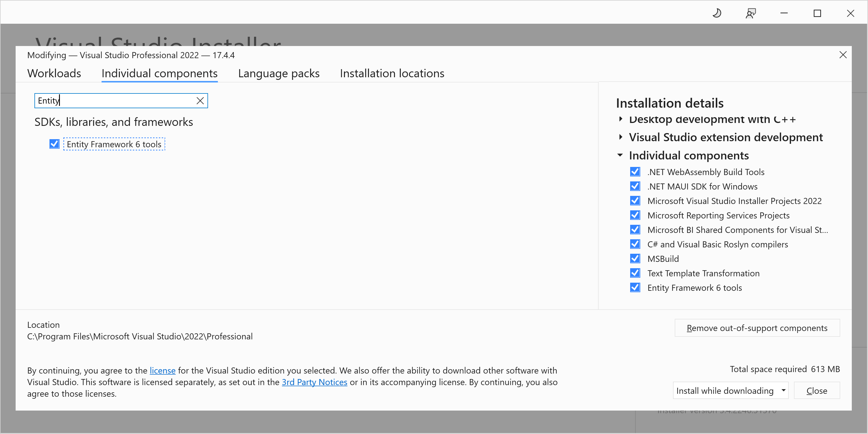Toggle the dark theme moon icon

tap(717, 13)
